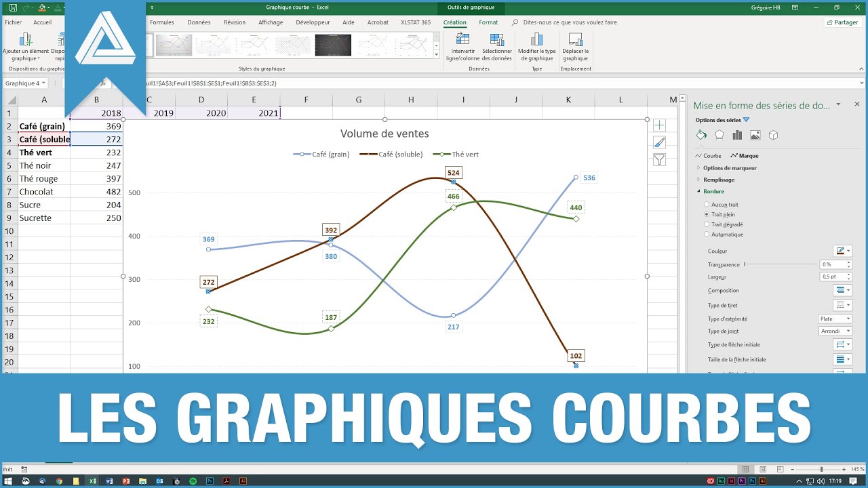
Task: Open the border Couleur picker
Action: tap(842, 251)
